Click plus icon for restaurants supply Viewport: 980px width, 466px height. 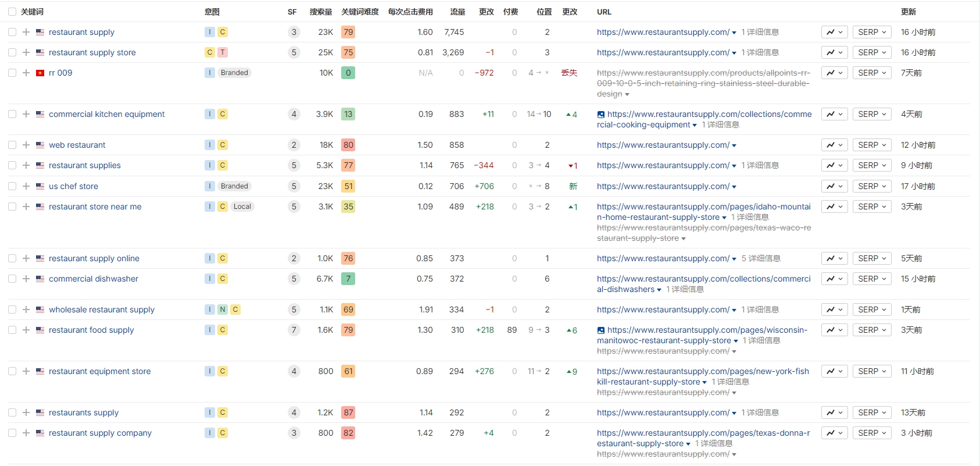tap(26, 412)
